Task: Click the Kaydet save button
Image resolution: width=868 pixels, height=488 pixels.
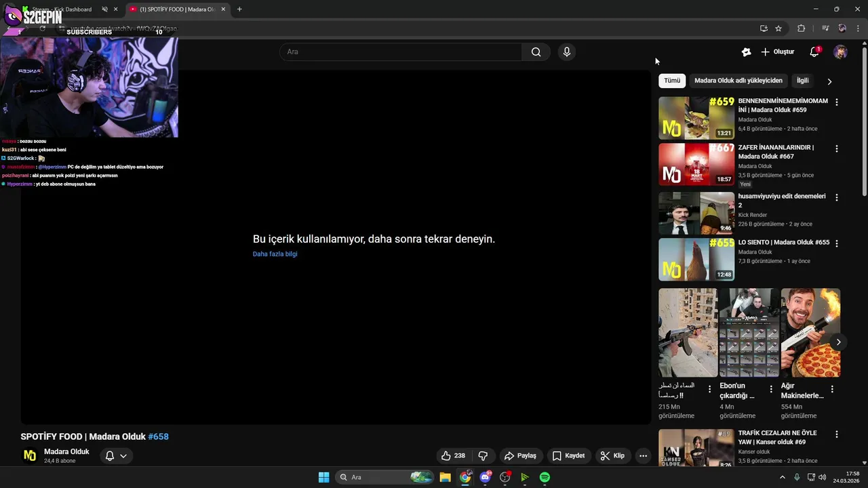Action: [568, 456]
